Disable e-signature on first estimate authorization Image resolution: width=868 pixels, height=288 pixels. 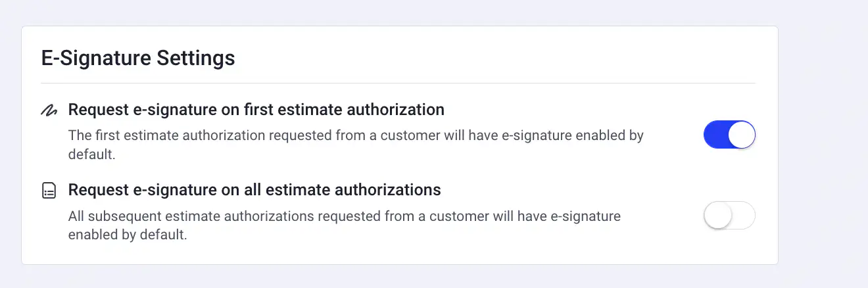click(x=729, y=135)
